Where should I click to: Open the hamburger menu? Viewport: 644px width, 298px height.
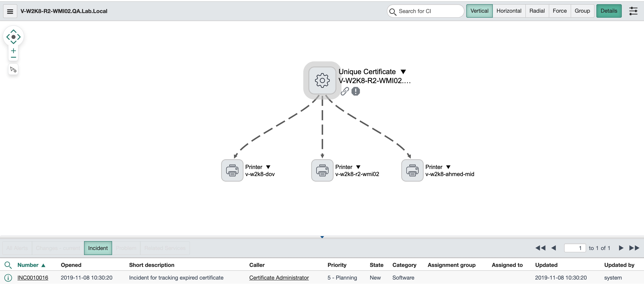pos(10,11)
